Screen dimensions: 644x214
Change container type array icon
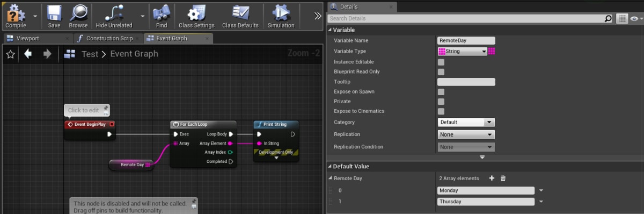491,51
